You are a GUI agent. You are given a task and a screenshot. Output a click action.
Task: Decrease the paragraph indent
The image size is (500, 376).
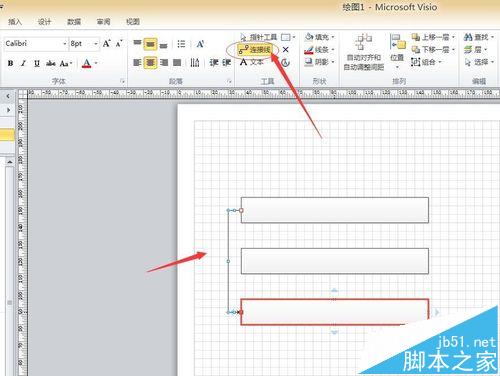click(214, 63)
